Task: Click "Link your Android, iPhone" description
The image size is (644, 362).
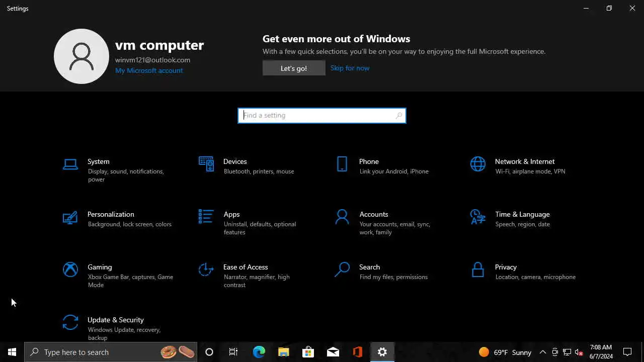Action: 394,171
